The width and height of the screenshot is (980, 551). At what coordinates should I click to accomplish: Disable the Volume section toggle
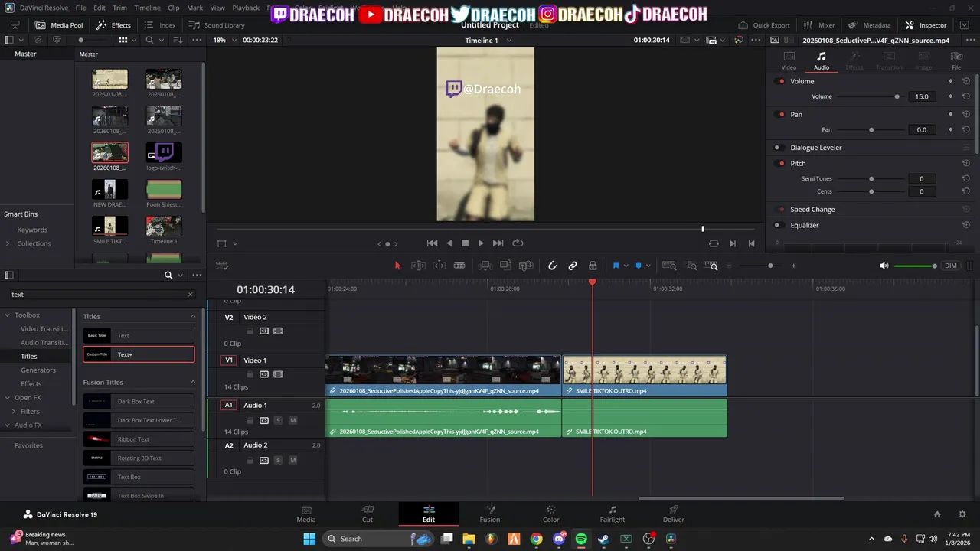click(x=781, y=81)
